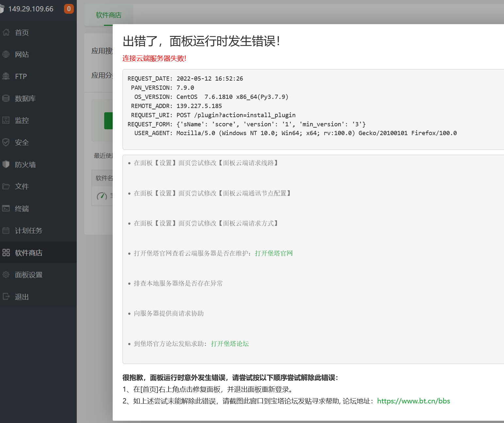Screen dimensions: 504x423
Task: Select 数据库 in the sidebar
Action: tap(38, 98)
